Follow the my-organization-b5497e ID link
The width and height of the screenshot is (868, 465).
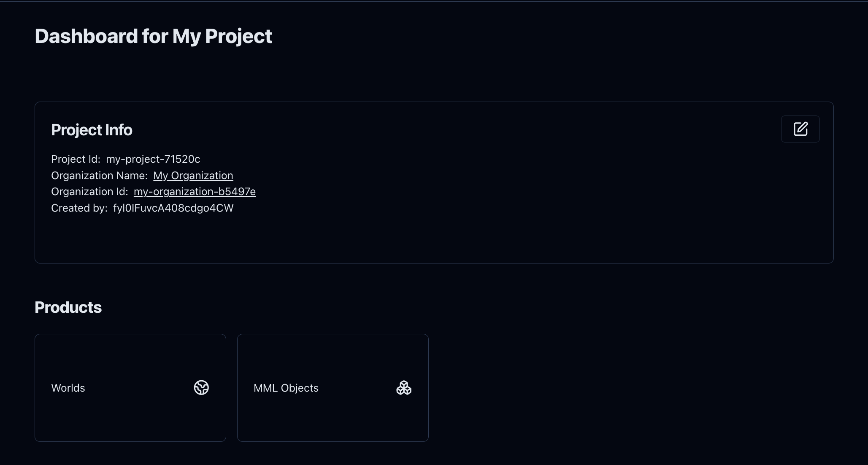[x=195, y=192]
